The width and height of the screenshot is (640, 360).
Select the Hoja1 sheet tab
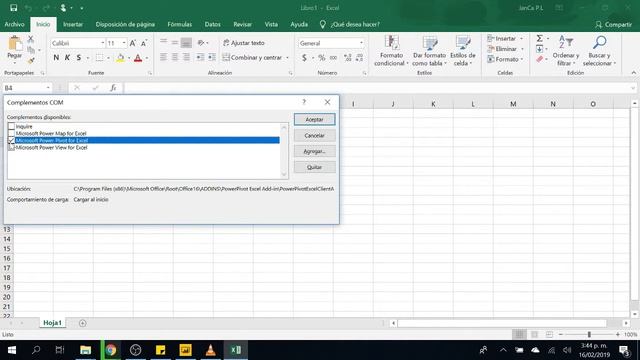click(x=52, y=323)
